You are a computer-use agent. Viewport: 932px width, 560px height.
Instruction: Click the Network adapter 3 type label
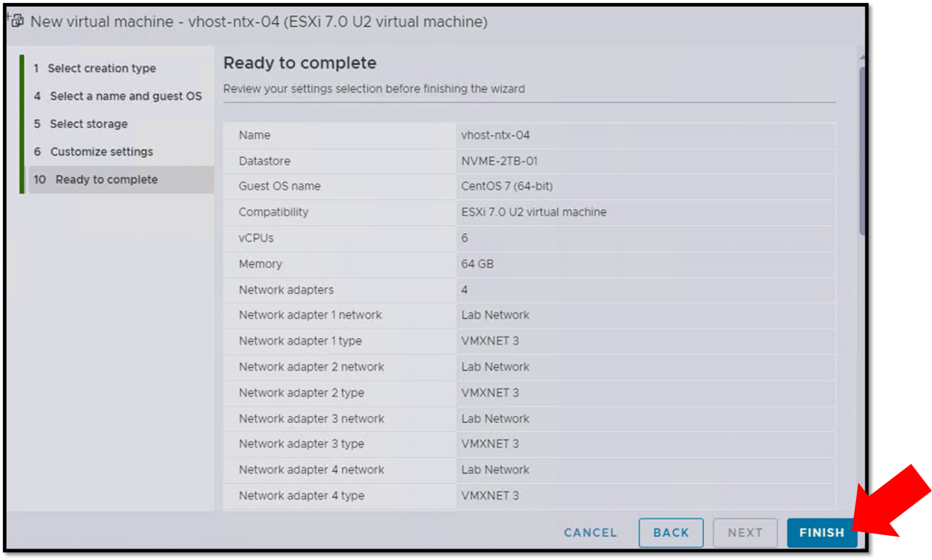pos(302,444)
